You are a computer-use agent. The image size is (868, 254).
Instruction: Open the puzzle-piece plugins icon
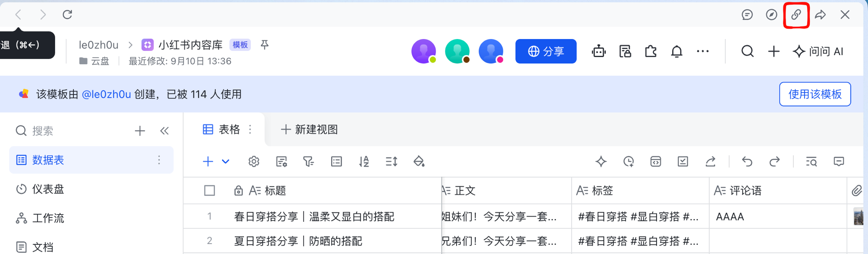(651, 51)
